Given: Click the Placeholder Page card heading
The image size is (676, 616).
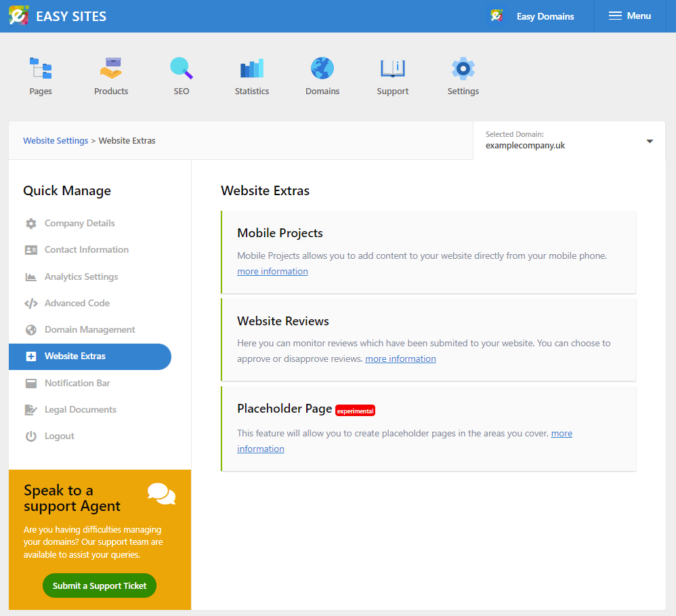Looking at the screenshot, I should [284, 409].
